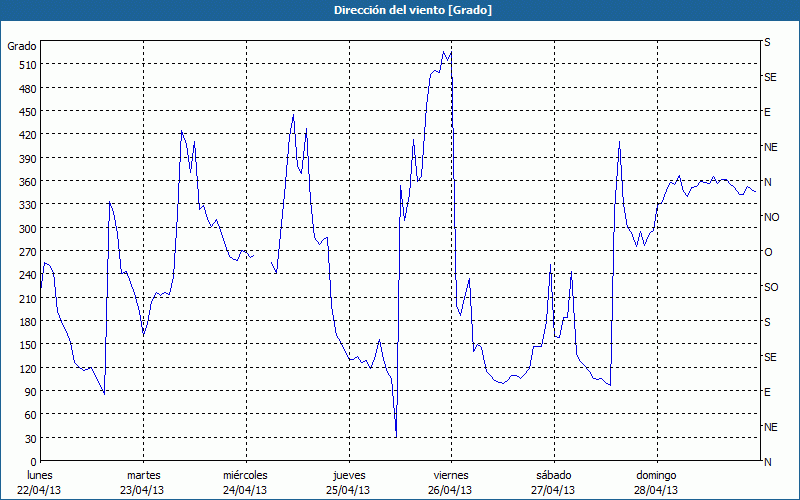This screenshot has height=500, width=800.
Task: Click the chart title 'Dirección del viento [Grado]'
Action: tap(399, 9)
